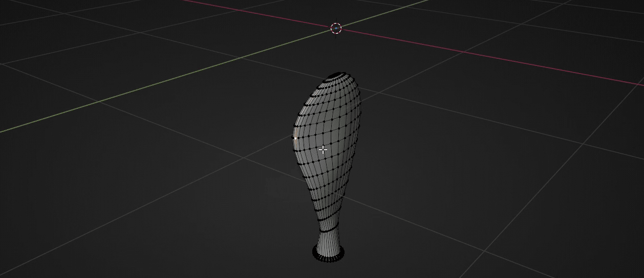
Task: Click where the red axis crosses a grid line
Action: coord(464,52)
